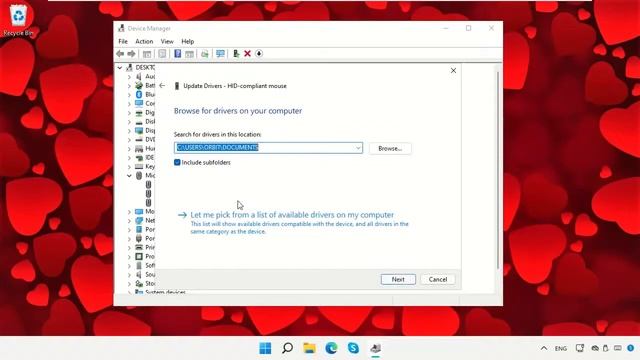
Task: Toggle the Include subfolders checkbox
Action: [177, 162]
